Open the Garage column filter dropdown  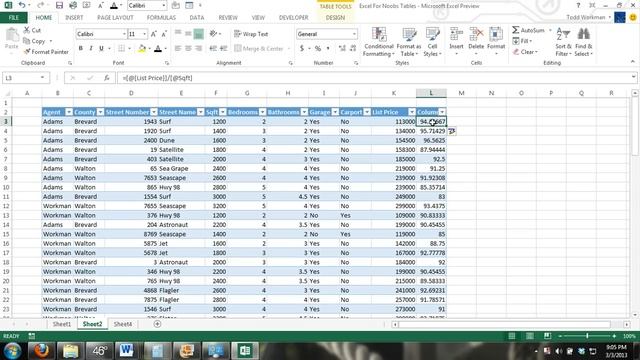coord(335,112)
